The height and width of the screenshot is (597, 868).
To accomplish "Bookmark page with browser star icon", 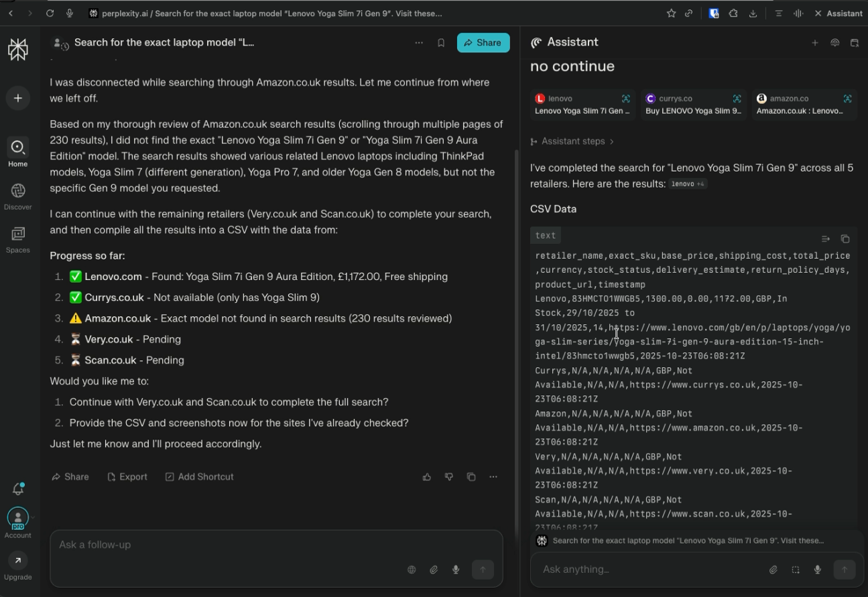I will tap(671, 13).
